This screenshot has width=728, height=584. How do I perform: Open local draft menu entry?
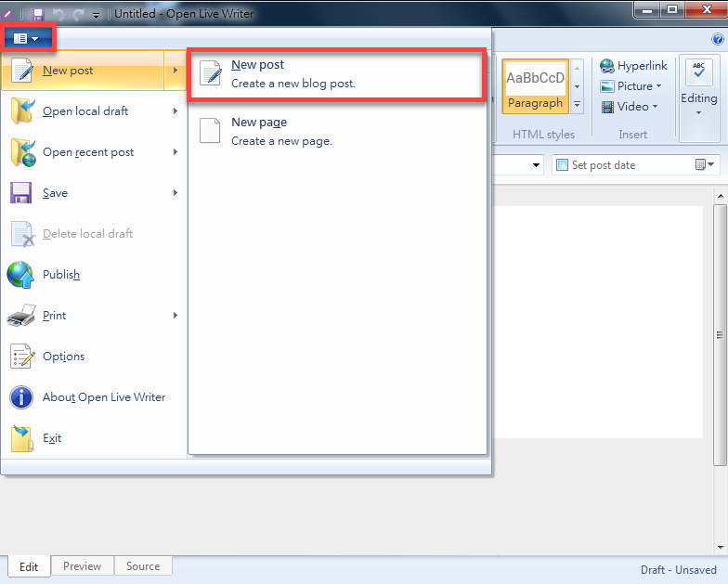95,111
